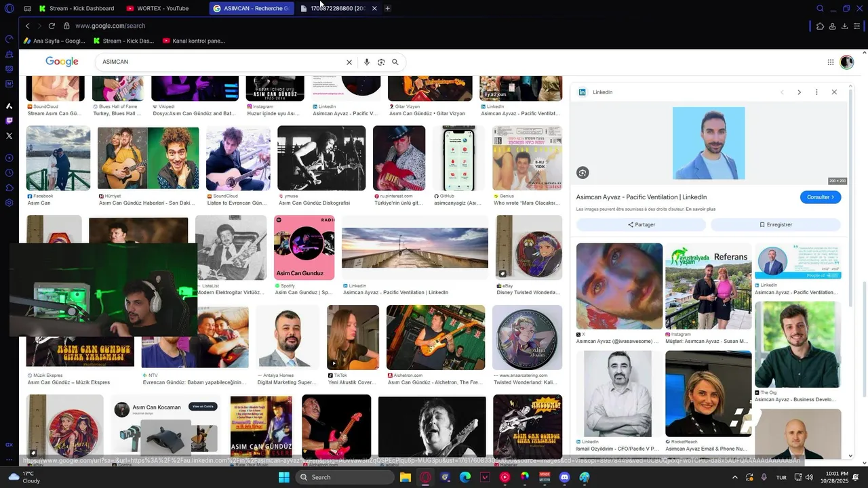
Task: Open Hürriyet Asım Can Gündüz Haberleri thumbnail
Action: point(149,157)
